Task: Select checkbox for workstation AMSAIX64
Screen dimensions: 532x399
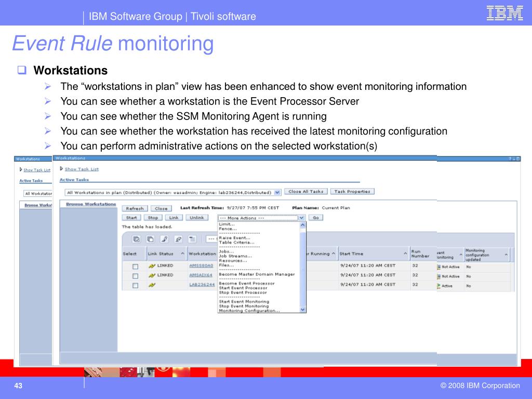Action: click(136, 276)
